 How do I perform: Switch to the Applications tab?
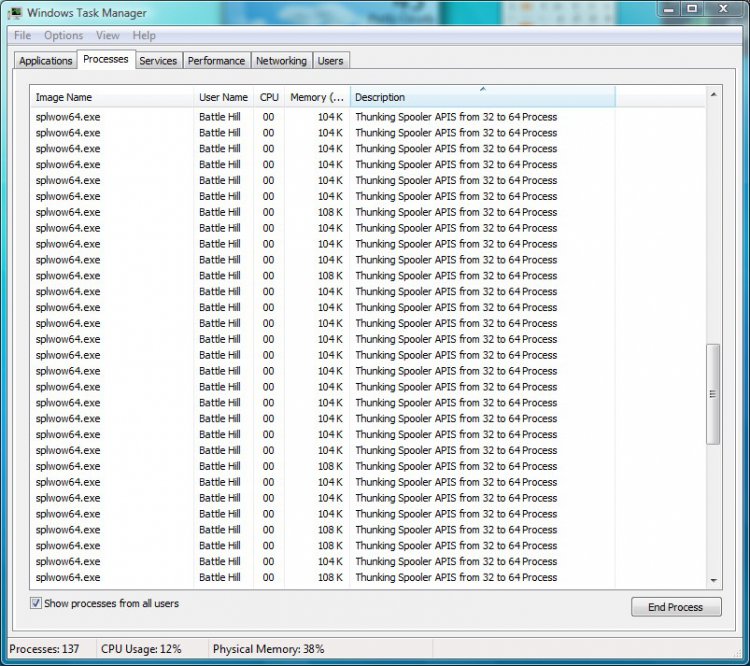45,61
